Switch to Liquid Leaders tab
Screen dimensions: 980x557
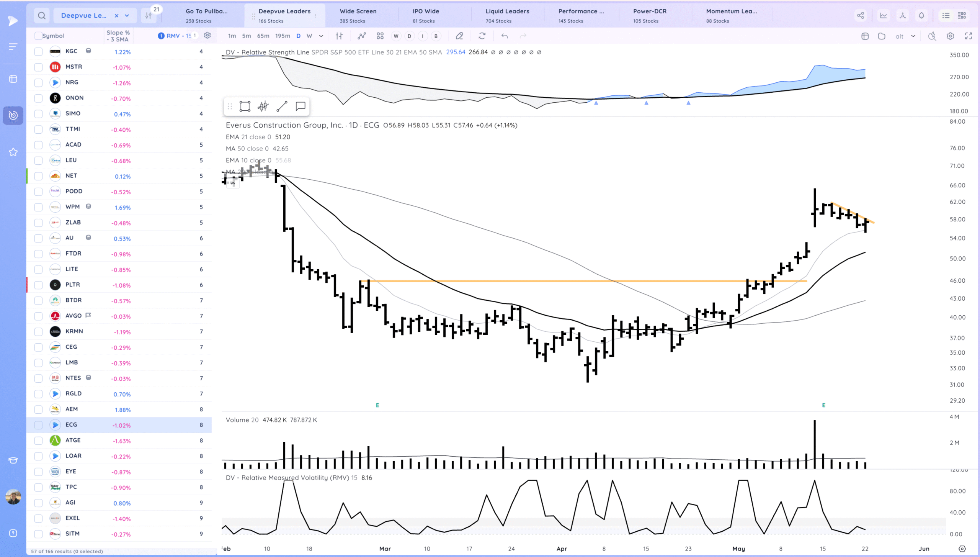click(x=507, y=16)
